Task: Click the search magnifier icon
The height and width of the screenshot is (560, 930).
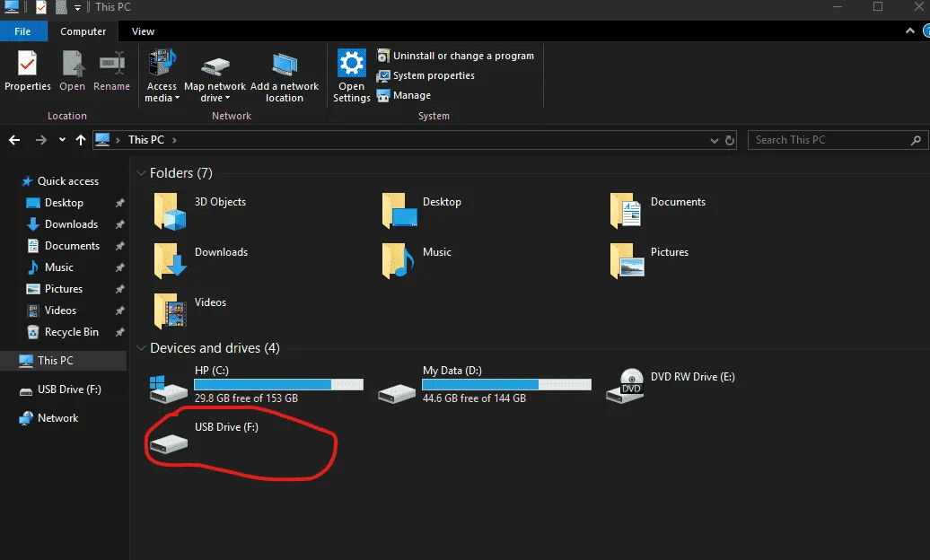Action: (916, 141)
